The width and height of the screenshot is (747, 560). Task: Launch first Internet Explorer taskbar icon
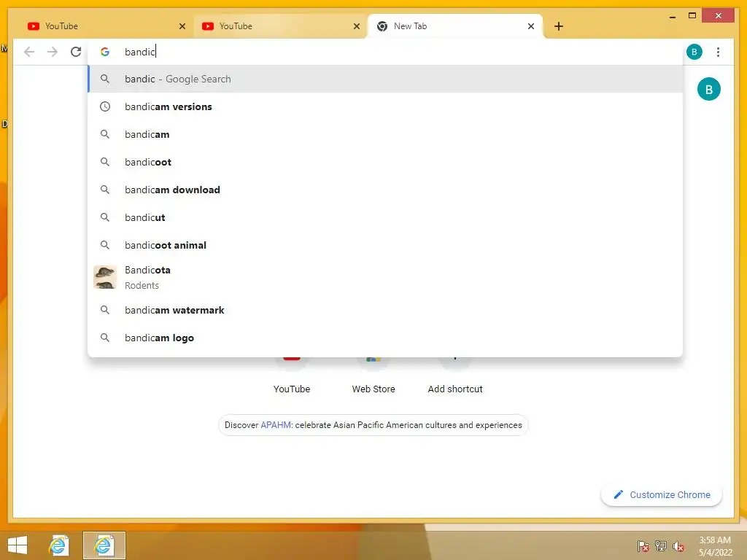58,545
